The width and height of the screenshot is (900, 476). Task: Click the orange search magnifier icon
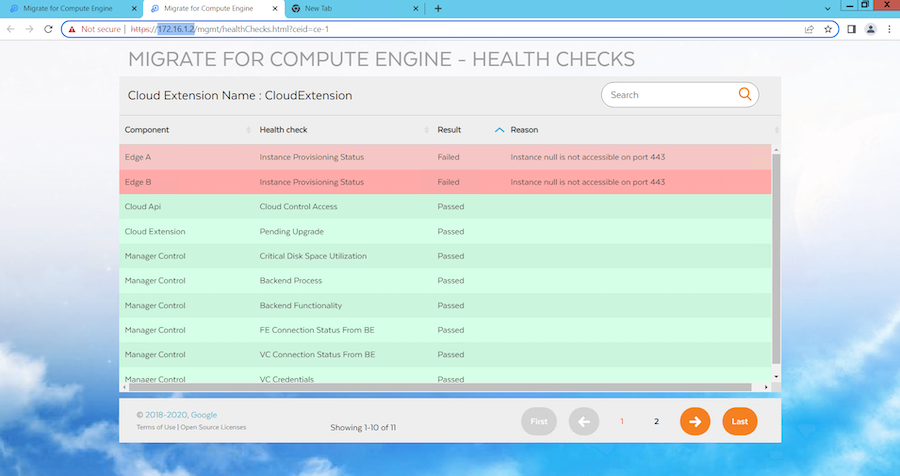[x=745, y=95]
